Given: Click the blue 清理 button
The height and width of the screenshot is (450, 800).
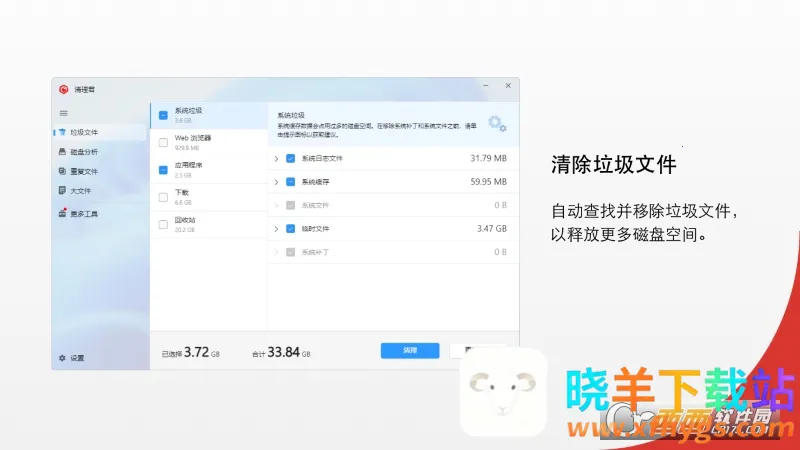Looking at the screenshot, I should (409, 351).
